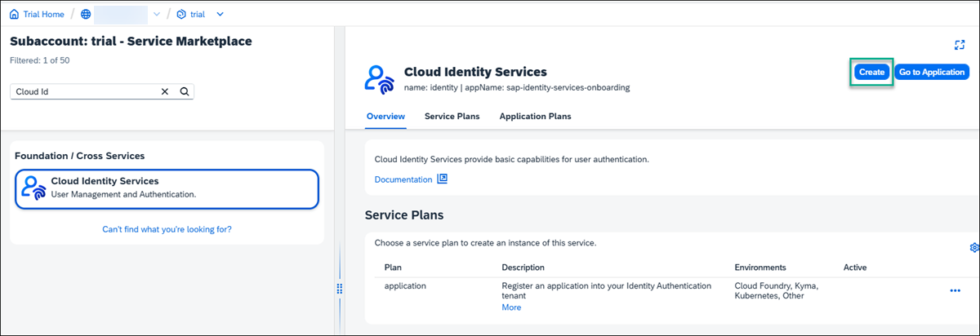The width and height of the screenshot is (980, 336).
Task: Click the trial breadcrumb link
Action: click(x=197, y=14)
